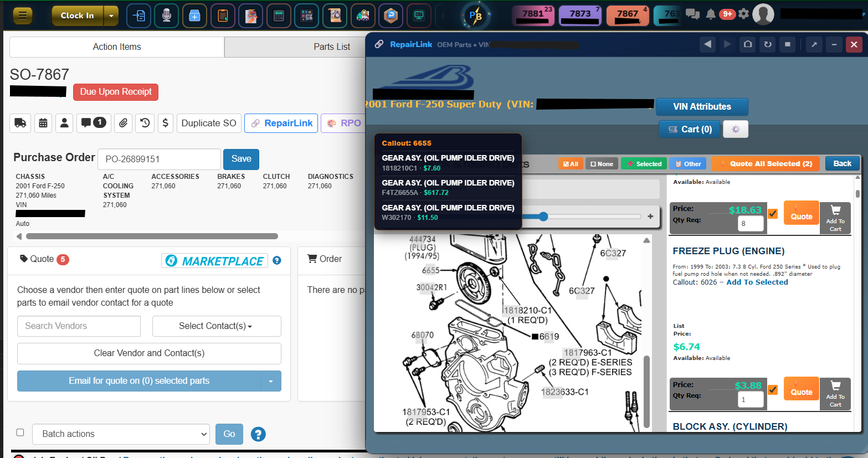Go to RepairLink home
The width and height of the screenshot is (868, 458).
pyautogui.click(x=748, y=44)
